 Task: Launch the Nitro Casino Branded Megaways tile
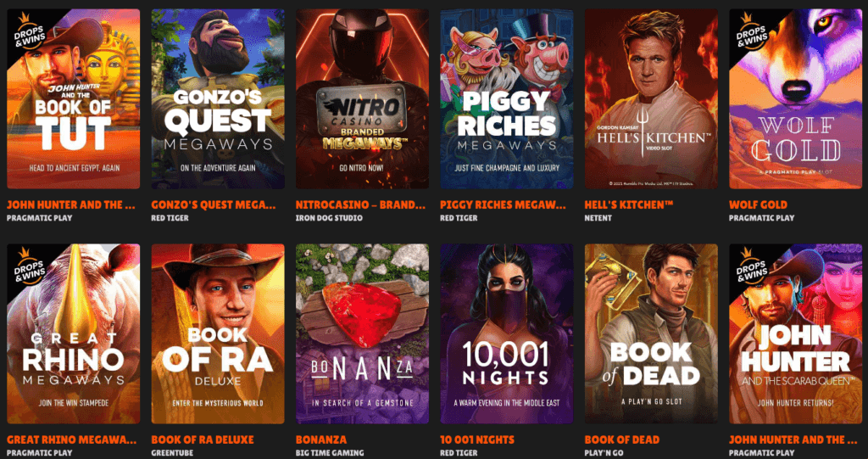362,98
